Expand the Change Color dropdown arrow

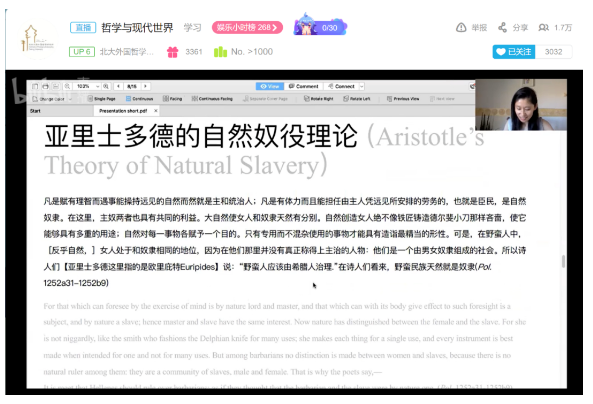click(70, 99)
